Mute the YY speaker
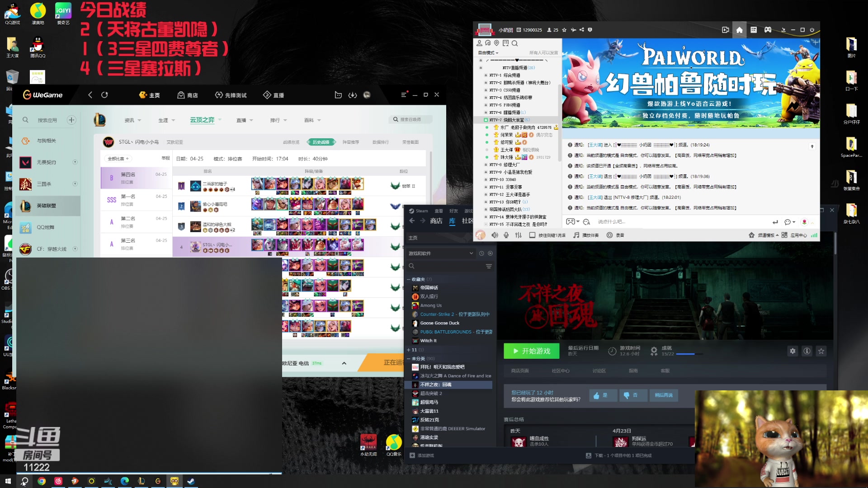868x488 pixels. click(495, 235)
